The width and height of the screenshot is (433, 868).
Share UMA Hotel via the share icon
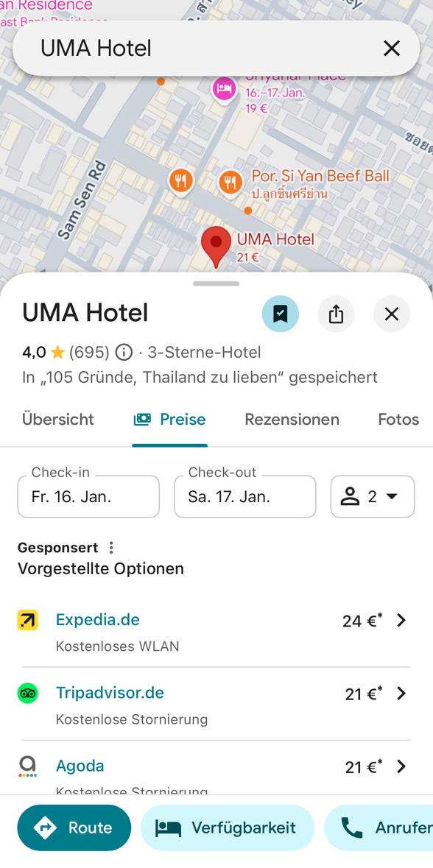(x=336, y=314)
